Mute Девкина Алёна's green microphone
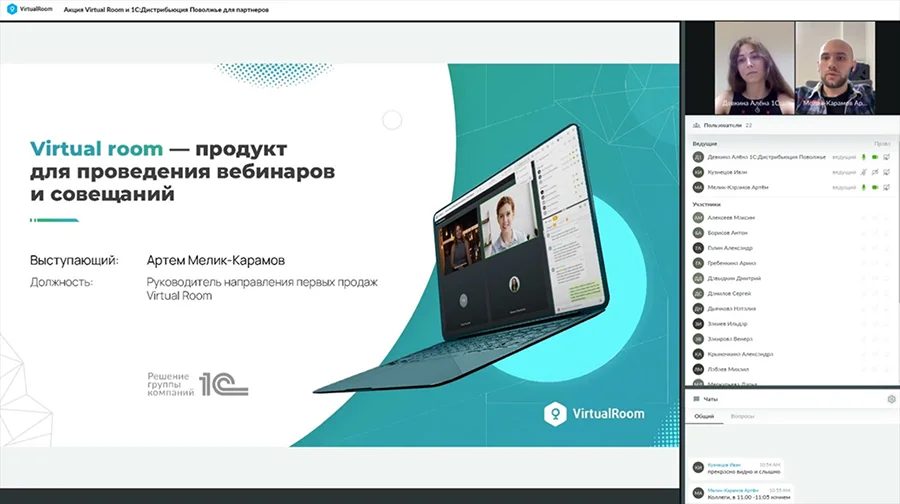This screenshot has height=504, width=900. (863, 157)
